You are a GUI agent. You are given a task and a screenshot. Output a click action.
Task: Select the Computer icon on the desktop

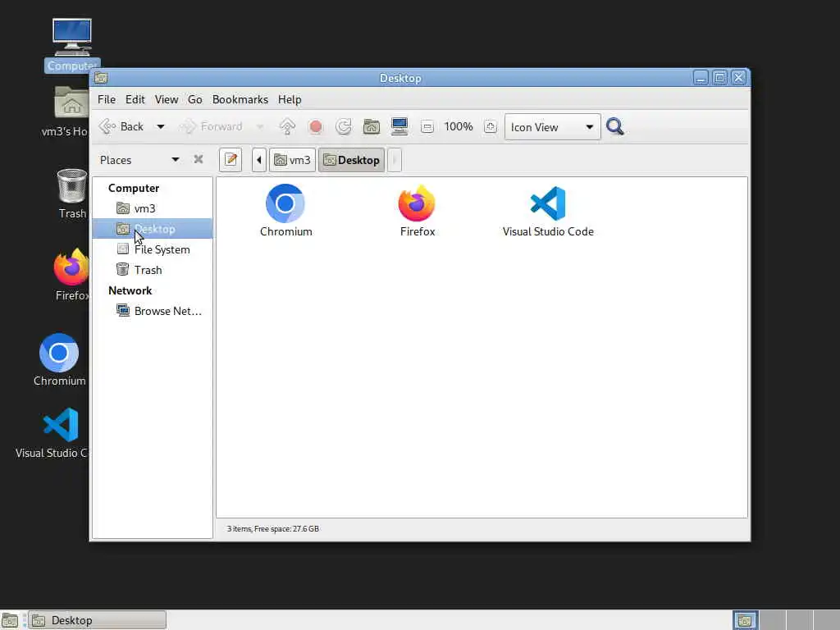coord(72,45)
